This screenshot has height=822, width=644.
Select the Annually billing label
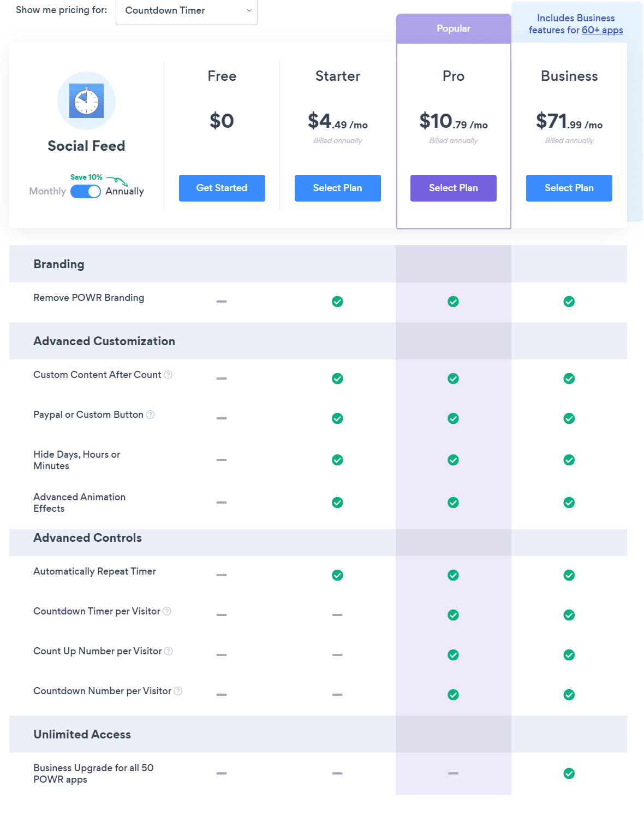pos(124,191)
